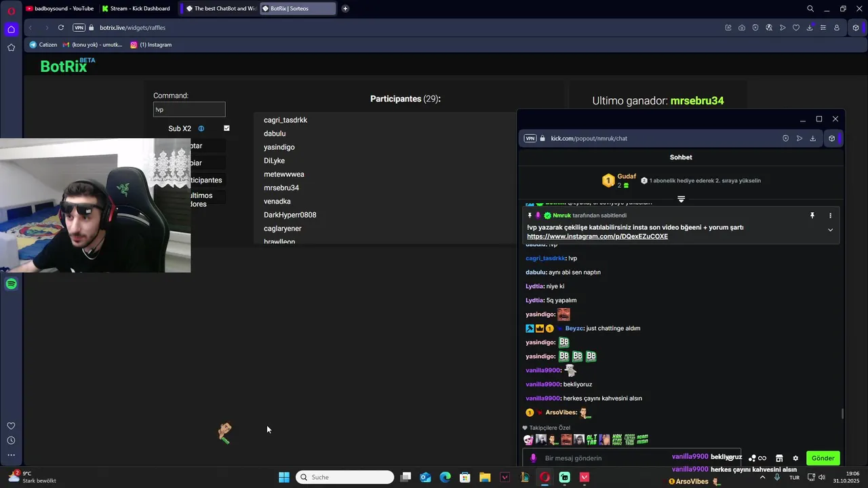Launch Microsoft Edge from the taskbar
Screen dimensions: 868x488
coord(445,477)
